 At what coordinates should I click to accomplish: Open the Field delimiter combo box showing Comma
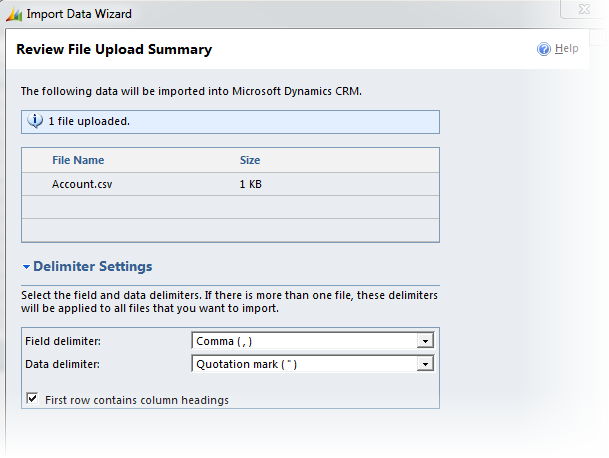(x=304, y=341)
